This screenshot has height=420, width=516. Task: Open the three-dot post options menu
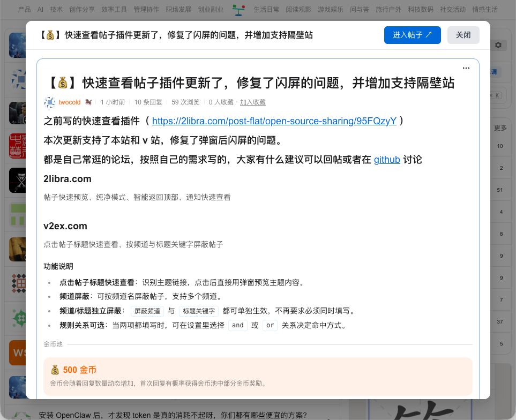coord(466,68)
